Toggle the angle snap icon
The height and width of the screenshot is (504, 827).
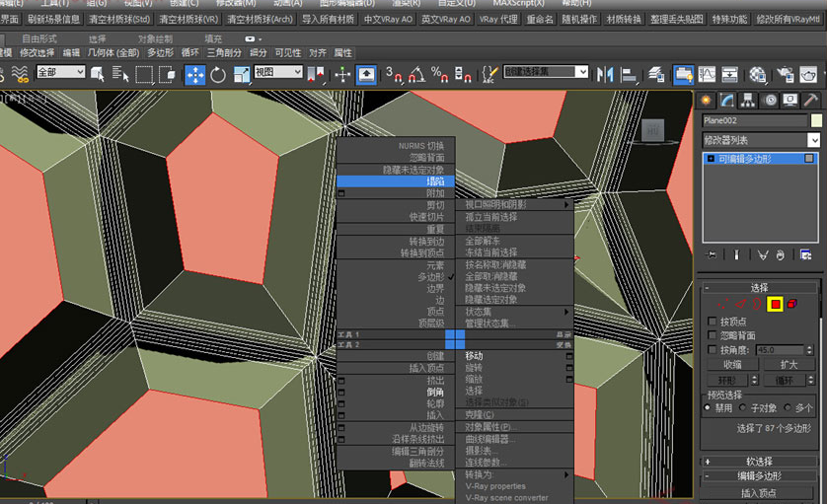click(x=416, y=74)
